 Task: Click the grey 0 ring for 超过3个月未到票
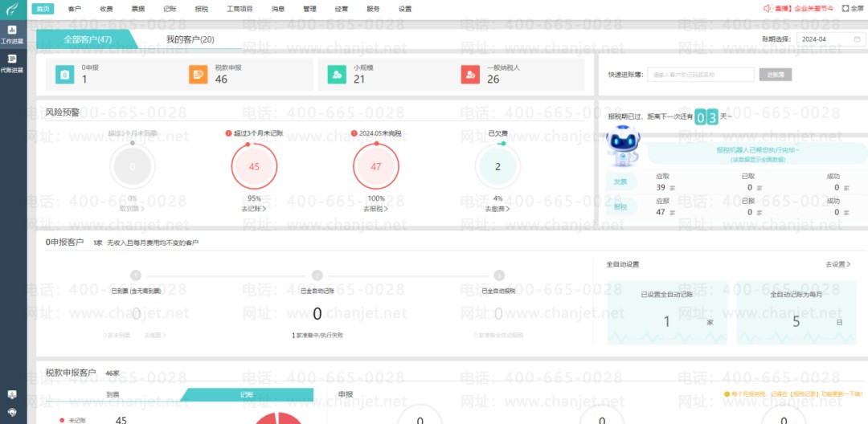(x=133, y=166)
